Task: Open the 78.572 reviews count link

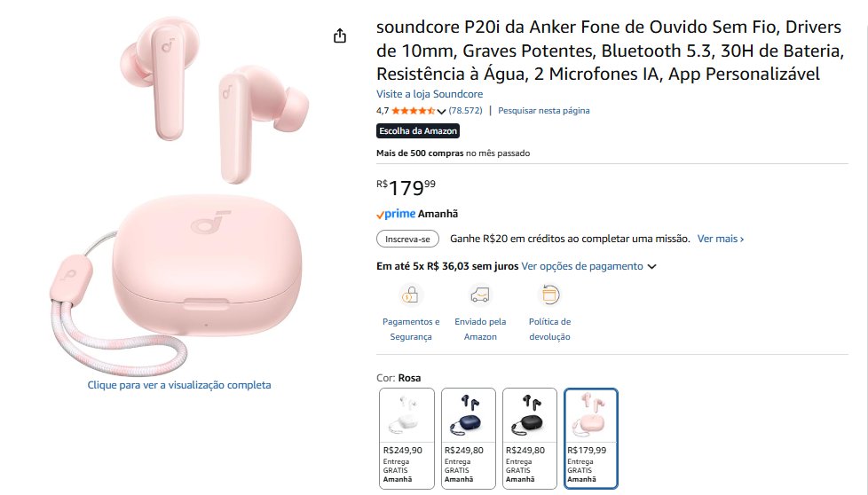Action: point(466,111)
